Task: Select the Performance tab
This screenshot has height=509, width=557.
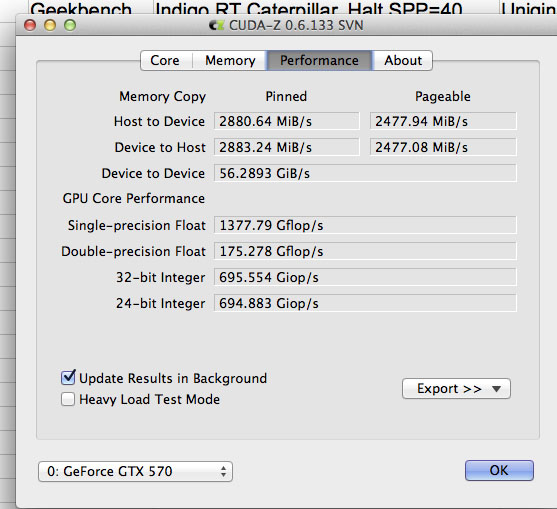Action: pyautogui.click(x=319, y=60)
